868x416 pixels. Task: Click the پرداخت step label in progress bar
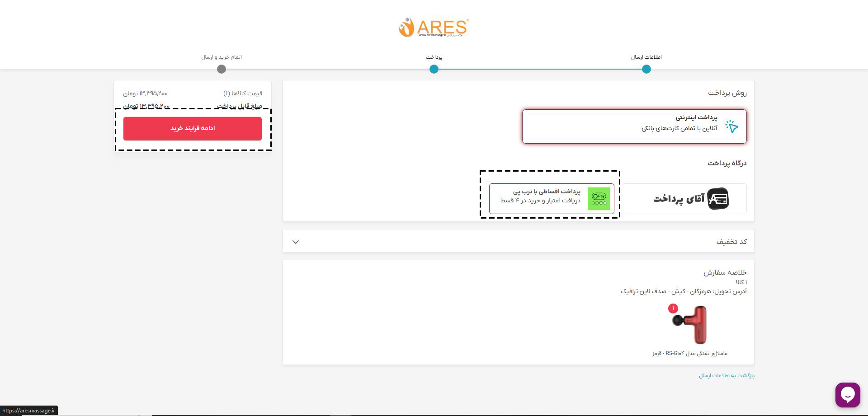click(x=434, y=57)
